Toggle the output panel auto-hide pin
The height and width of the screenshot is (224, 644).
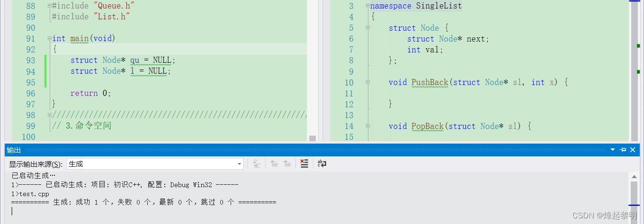[x=623, y=150]
